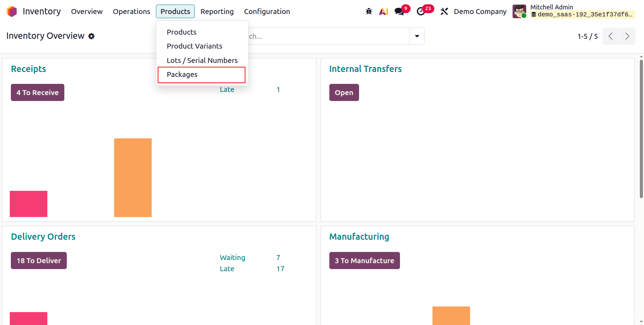Image resolution: width=644 pixels, height=325 pixels.
Task: Click the 3 To Manufacture button
Action: tap(364, 260)
